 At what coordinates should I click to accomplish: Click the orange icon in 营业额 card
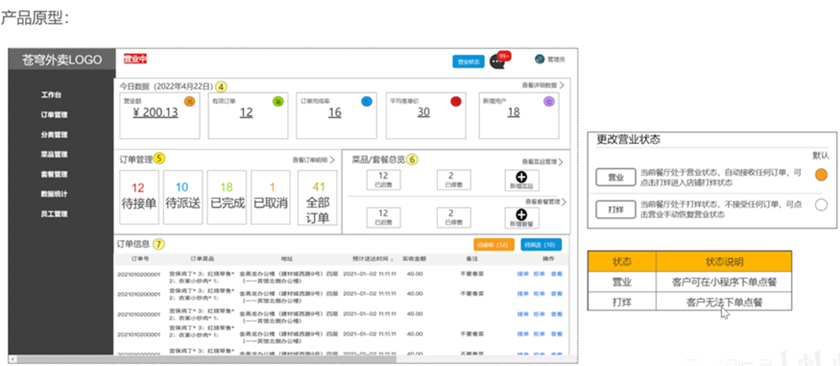click(189, 100)
